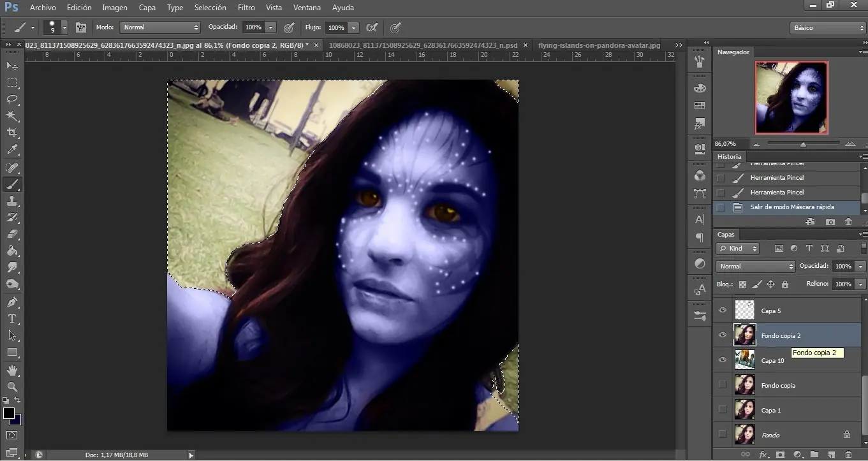Show the Fondo layer
Screen dimensions: 868x461
click(x=723, y=434)
